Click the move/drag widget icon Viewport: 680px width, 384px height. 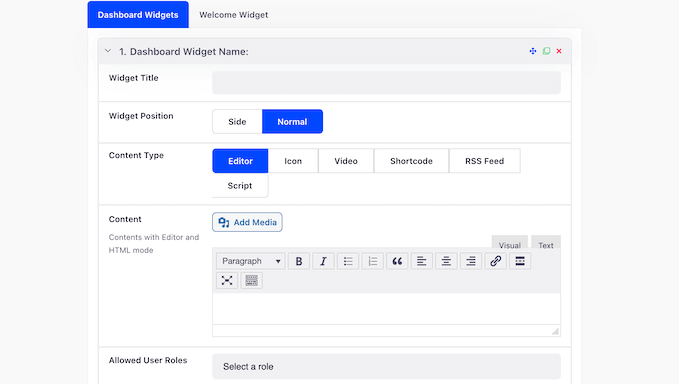pyautogui.click(x=533, y=51)
